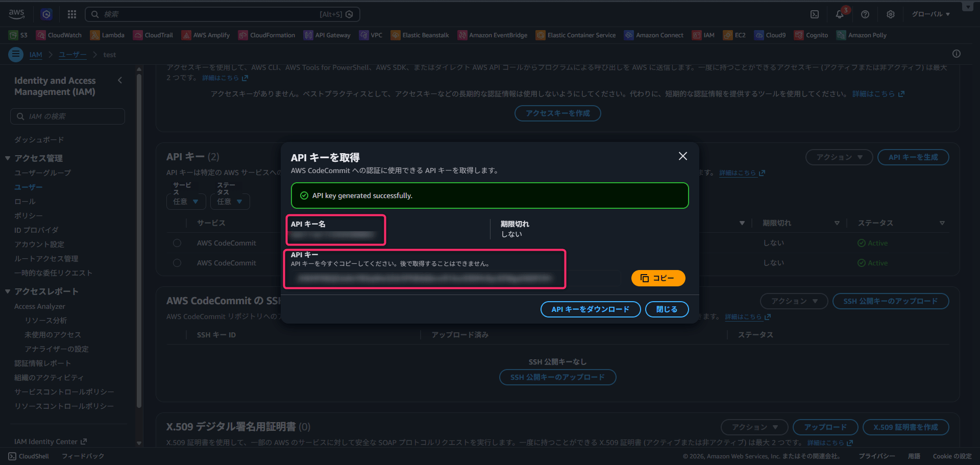Collapse the アクセス管理 navigation section
Screen dimensions: 980x465
pyautogui.click(x=8, y=158)
